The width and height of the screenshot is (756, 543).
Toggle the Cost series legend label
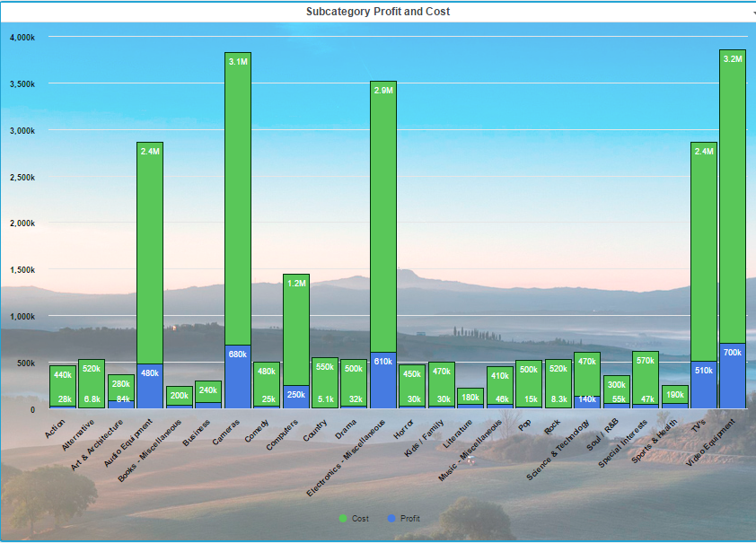click(360, 519)
